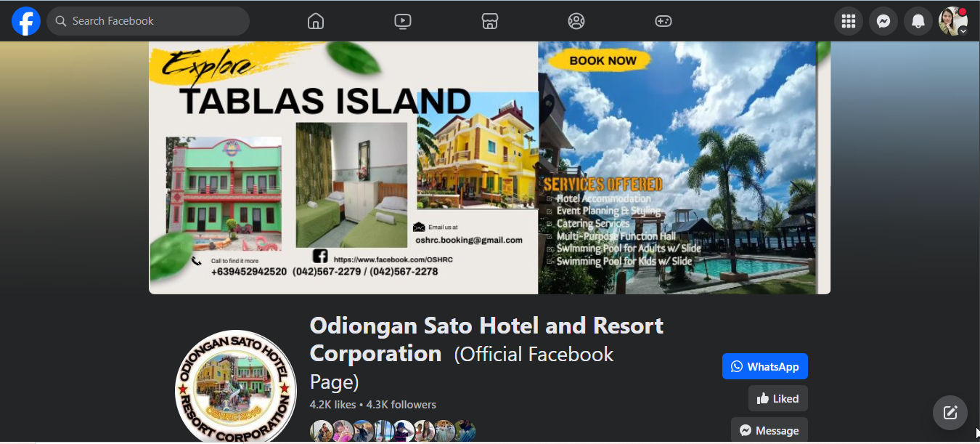The image size is (980, 444).
Task: Open the grid Menu icon
Action: coord(849,21)
